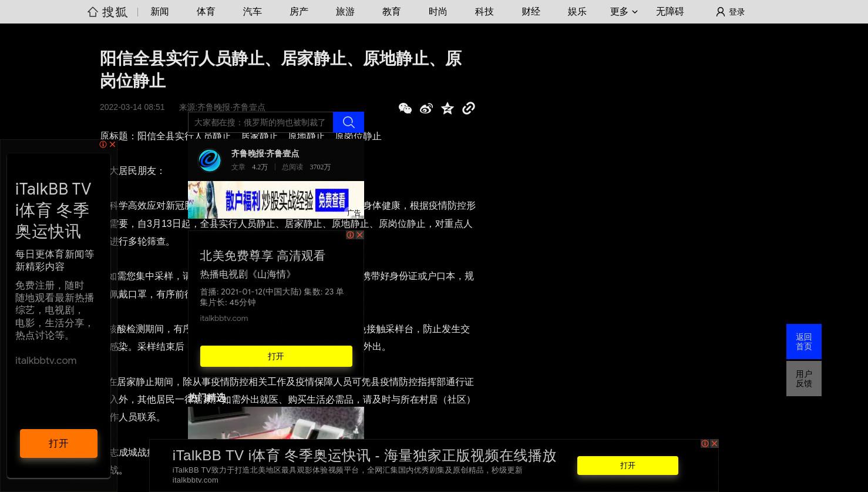Open thumbnail under 热门精选
This screenshot has width=868, height=492.
click(x=276, y=423)
